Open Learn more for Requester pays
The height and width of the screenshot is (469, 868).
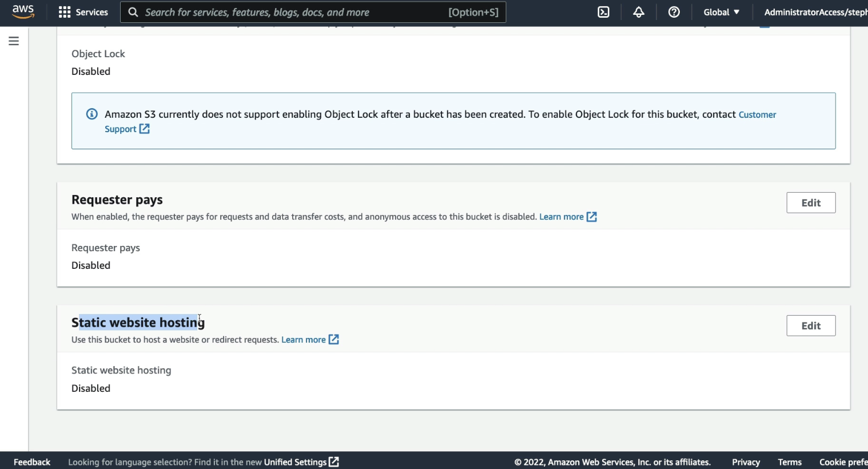(562, 217)
